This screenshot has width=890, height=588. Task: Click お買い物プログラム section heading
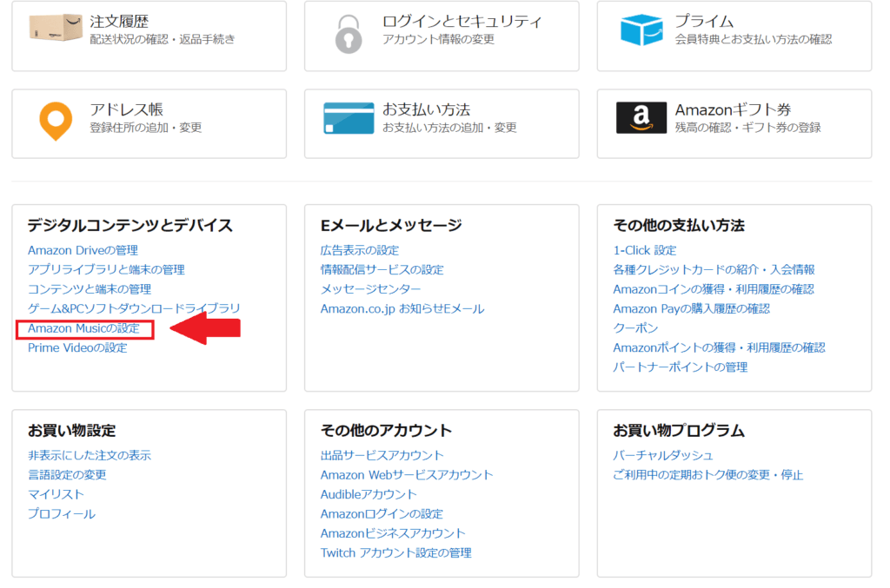tap(679, 431)
